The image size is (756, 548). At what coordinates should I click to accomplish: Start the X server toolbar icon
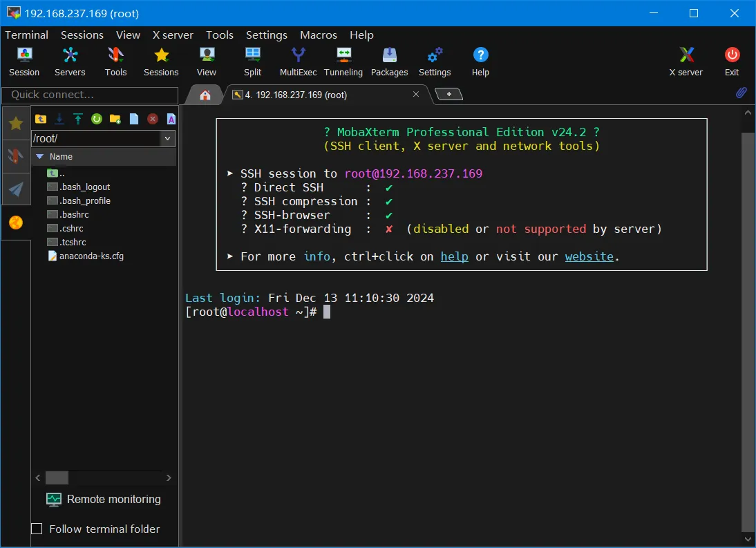[686, 62]
